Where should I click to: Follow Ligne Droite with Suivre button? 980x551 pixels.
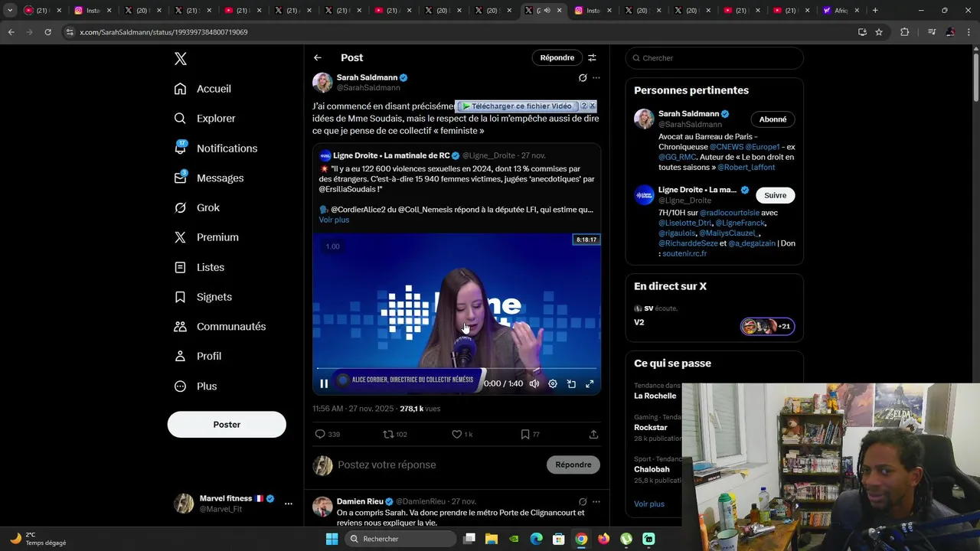pos(775,195)
